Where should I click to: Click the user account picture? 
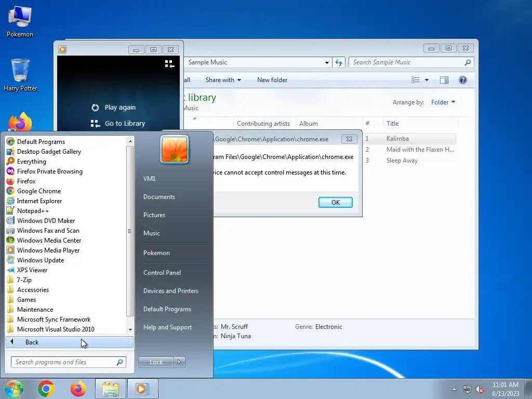(x=175, y=149)
